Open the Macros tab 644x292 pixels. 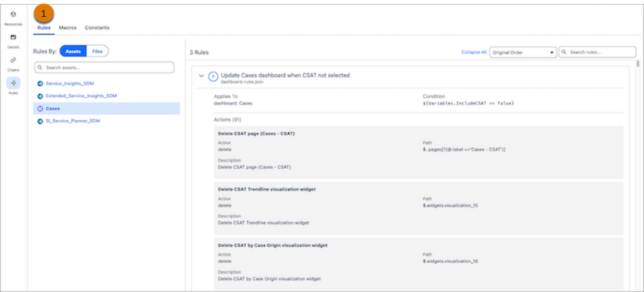coord(68,28)
